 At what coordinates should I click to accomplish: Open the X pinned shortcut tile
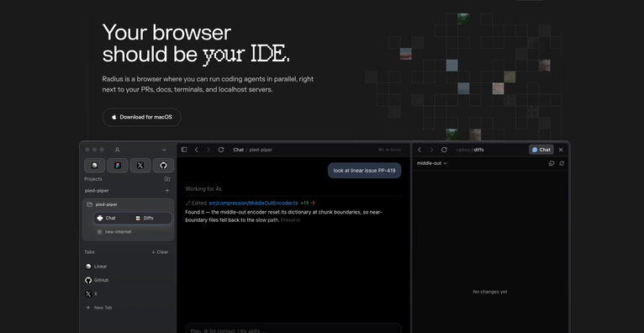point(140,166)
